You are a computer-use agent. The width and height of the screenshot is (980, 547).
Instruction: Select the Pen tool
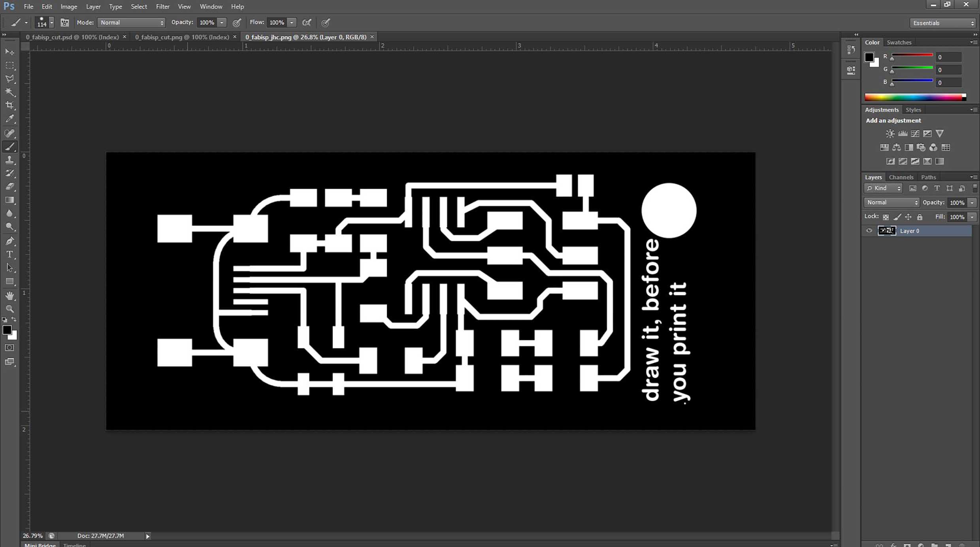click(x=10, y=241)
